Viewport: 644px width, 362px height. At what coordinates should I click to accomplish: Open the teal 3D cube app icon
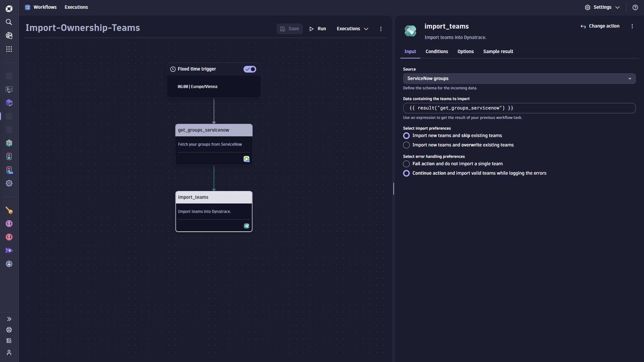(x=9, y=143)
